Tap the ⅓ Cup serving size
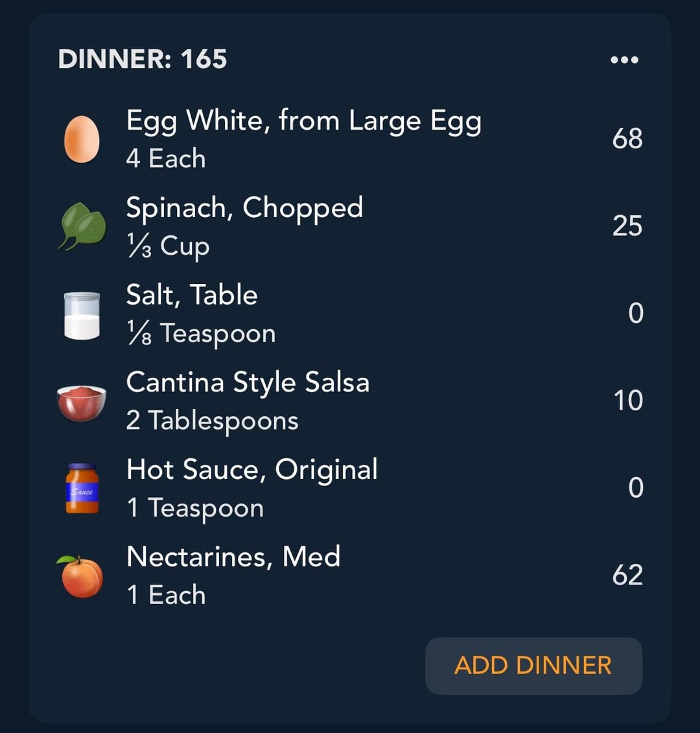Viewport: 700px width, 733px height. point(169,246)
